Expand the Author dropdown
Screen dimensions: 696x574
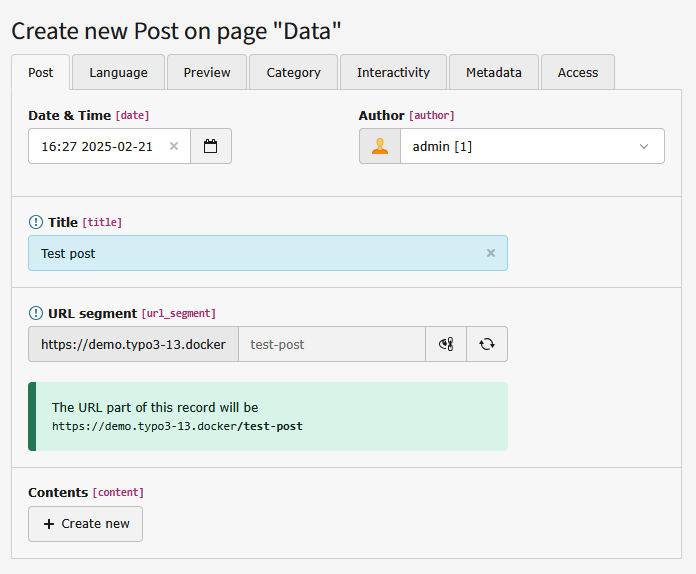643,146
